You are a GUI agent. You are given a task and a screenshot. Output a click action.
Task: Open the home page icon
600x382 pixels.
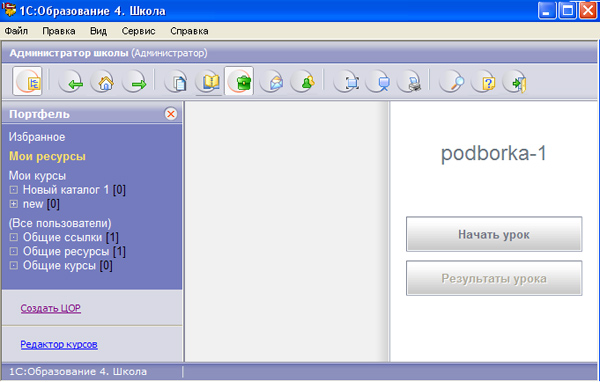click(103, 82)
